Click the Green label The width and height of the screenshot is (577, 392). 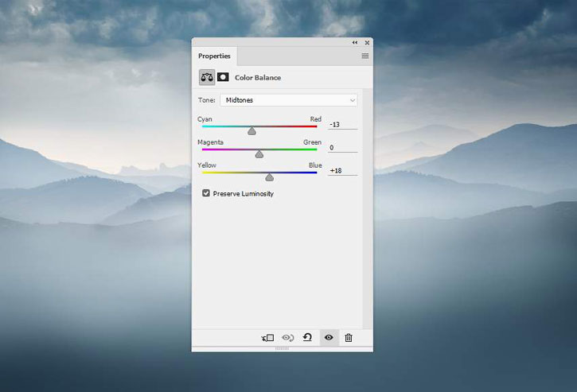tap(313, 142)
